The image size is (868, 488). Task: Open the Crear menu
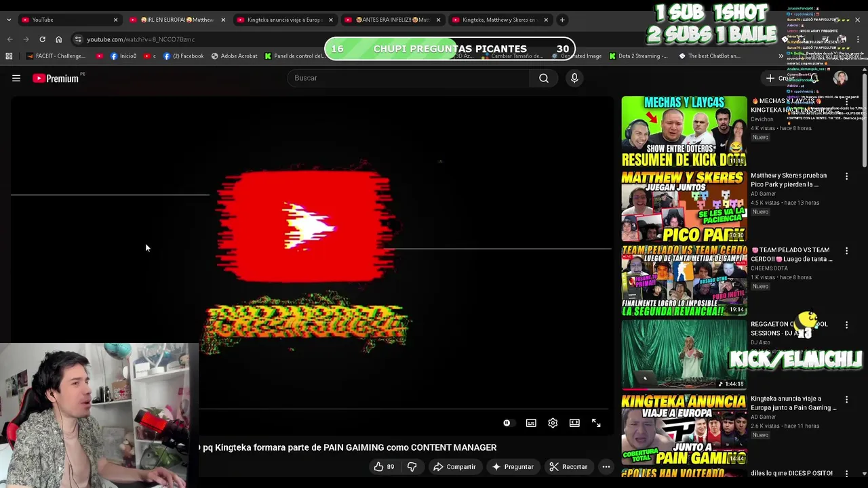pos(781,78)
